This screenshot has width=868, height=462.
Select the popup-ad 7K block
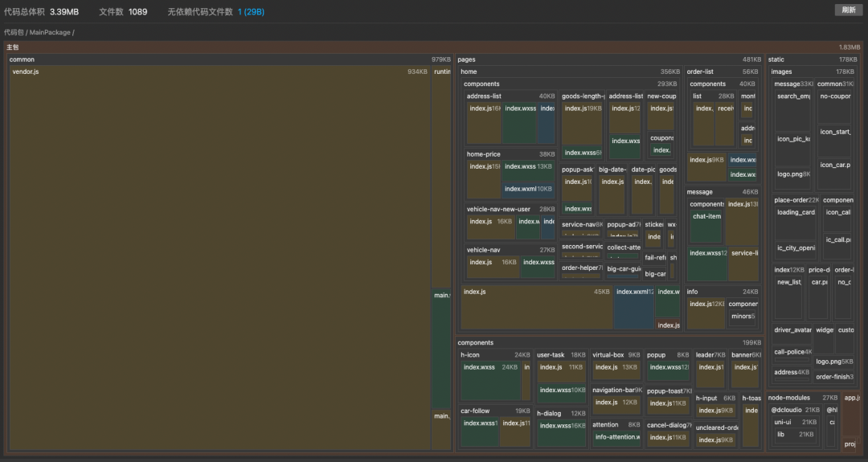coord(624,227)
